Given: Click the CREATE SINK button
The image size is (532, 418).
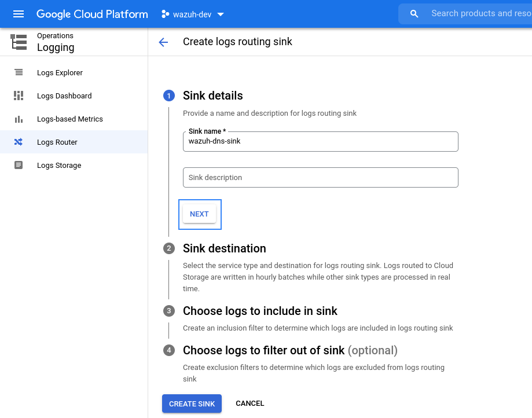Looking at the screenshot, I should (x=192, y=404).
